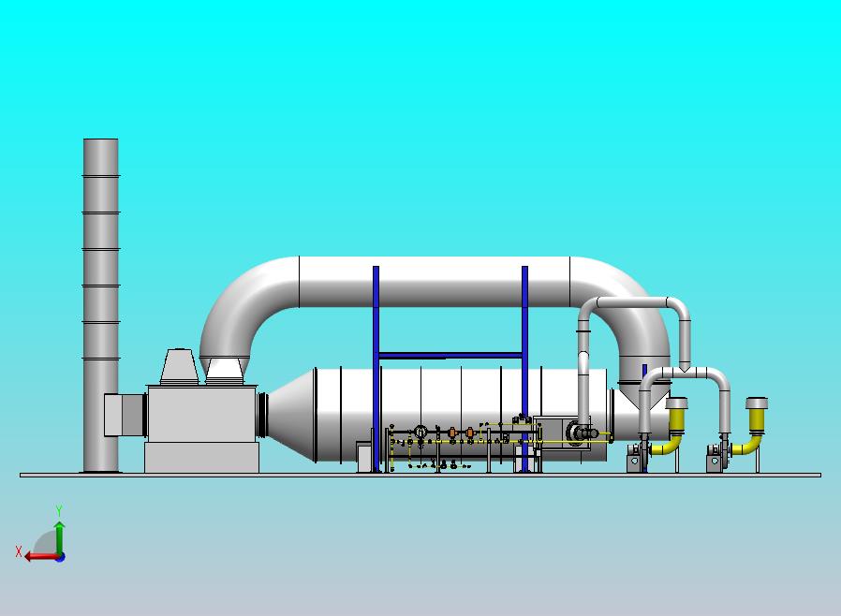
Task: Click the rectangular duct joining stack and box
Action: pyautogui.click(x=125, y=415)
